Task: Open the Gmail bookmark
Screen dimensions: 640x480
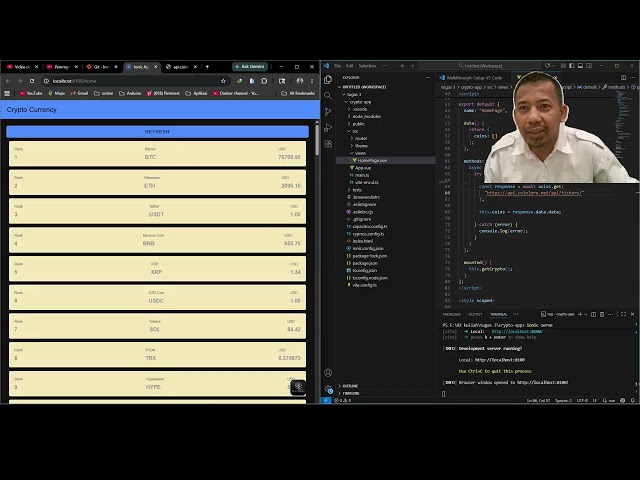Action: click(80, 93)
